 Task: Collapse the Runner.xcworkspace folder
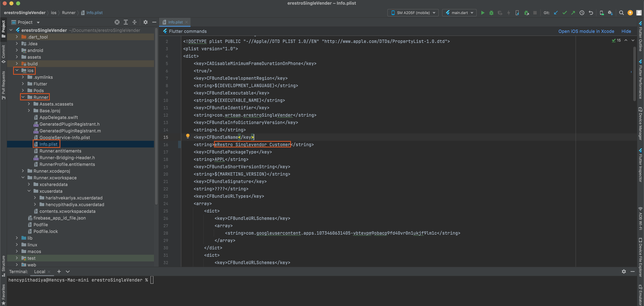point(23,178)
